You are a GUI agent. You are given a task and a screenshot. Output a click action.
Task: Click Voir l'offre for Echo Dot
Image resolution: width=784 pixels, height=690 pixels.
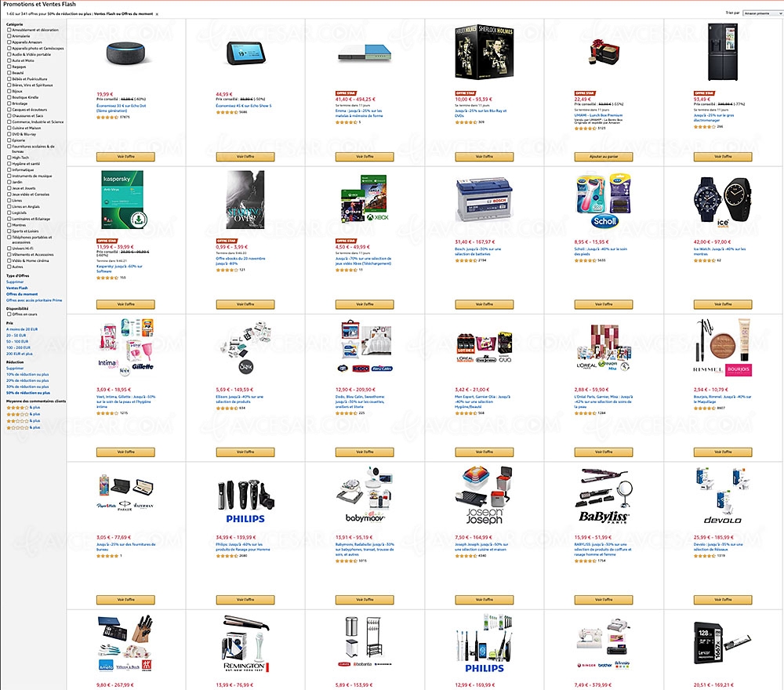[x=125, y=157]
